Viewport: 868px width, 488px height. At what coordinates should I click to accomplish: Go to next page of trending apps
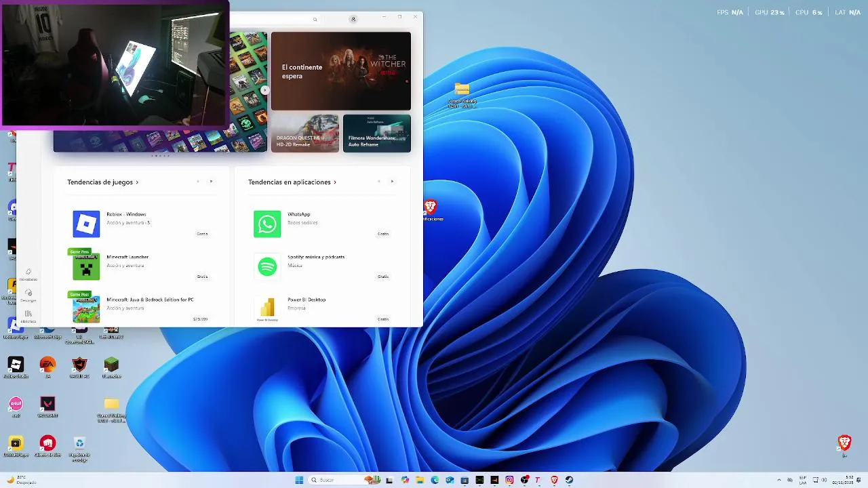click(392, 181)
